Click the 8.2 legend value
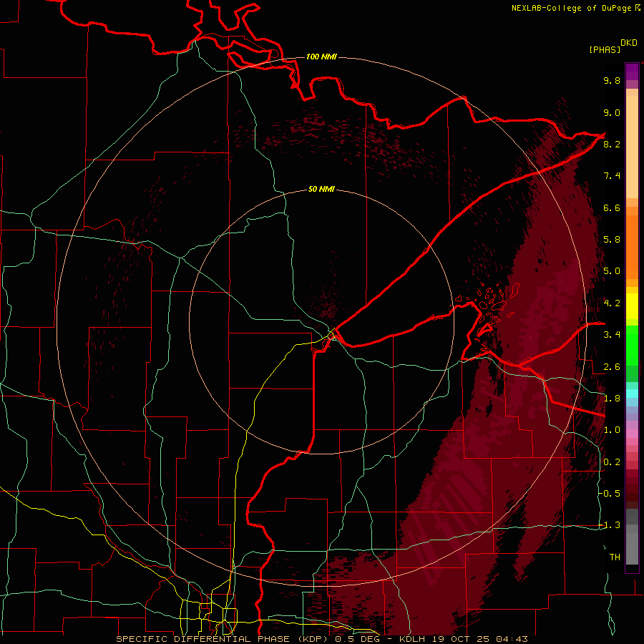 pyautogui.click(x=612, y=144)
